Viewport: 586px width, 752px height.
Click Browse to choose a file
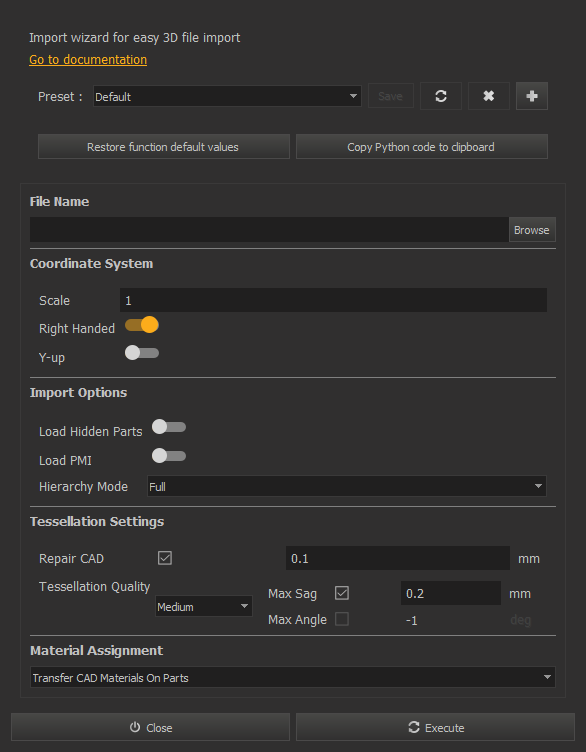(532, 230)
